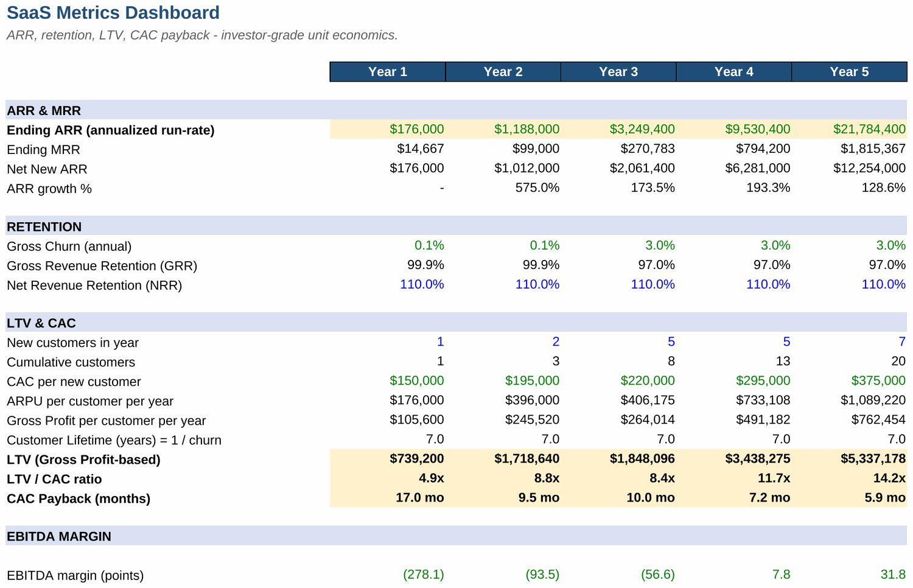Screen dimensions: 913x588
Task: Select Gross Profit cell $245,520
Action: click(503, 419)
